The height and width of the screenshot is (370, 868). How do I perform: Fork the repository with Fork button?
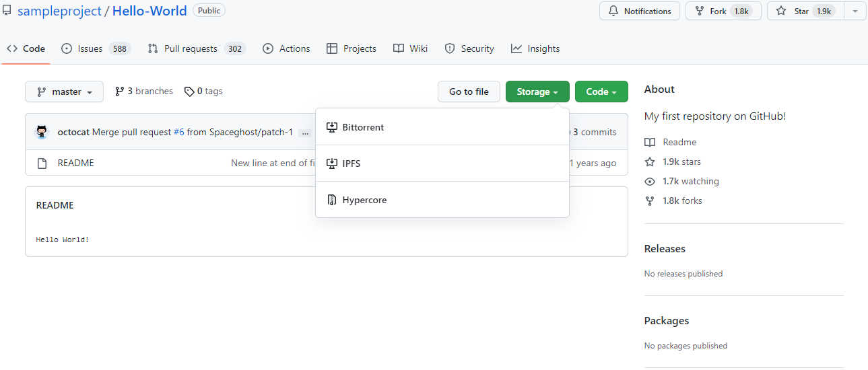723,11
